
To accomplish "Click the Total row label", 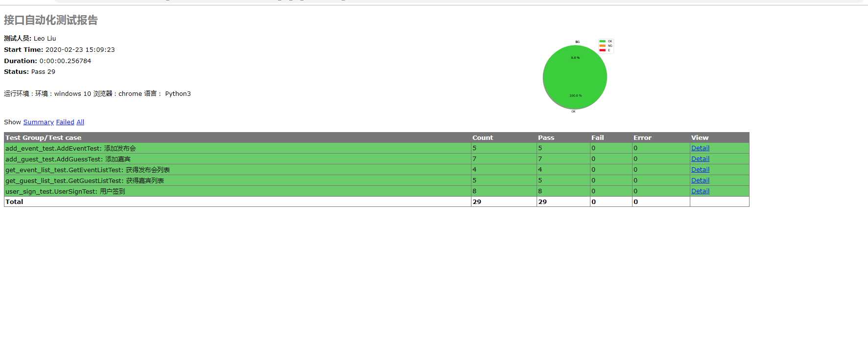I will coord(14,202).
